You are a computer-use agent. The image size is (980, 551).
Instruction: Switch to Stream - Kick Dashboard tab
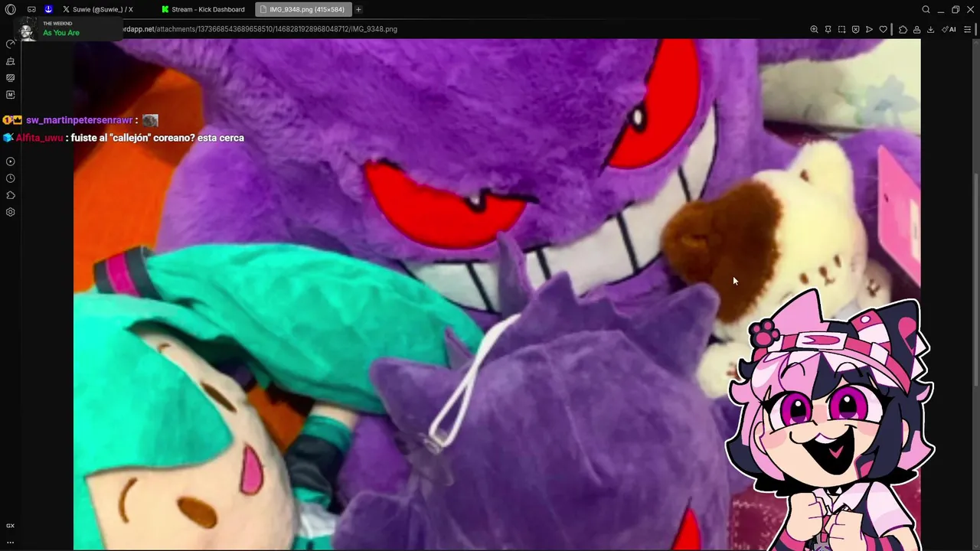pos(204,10)
